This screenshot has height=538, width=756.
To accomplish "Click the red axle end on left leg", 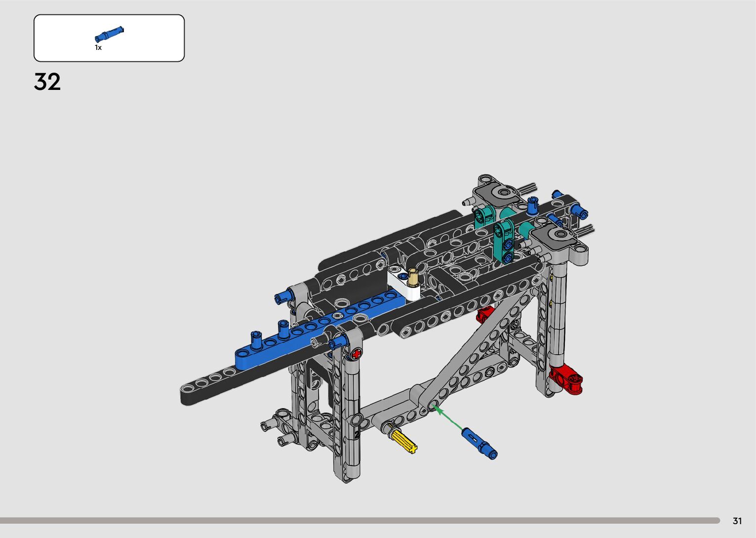I will click(x=356, y=353).
